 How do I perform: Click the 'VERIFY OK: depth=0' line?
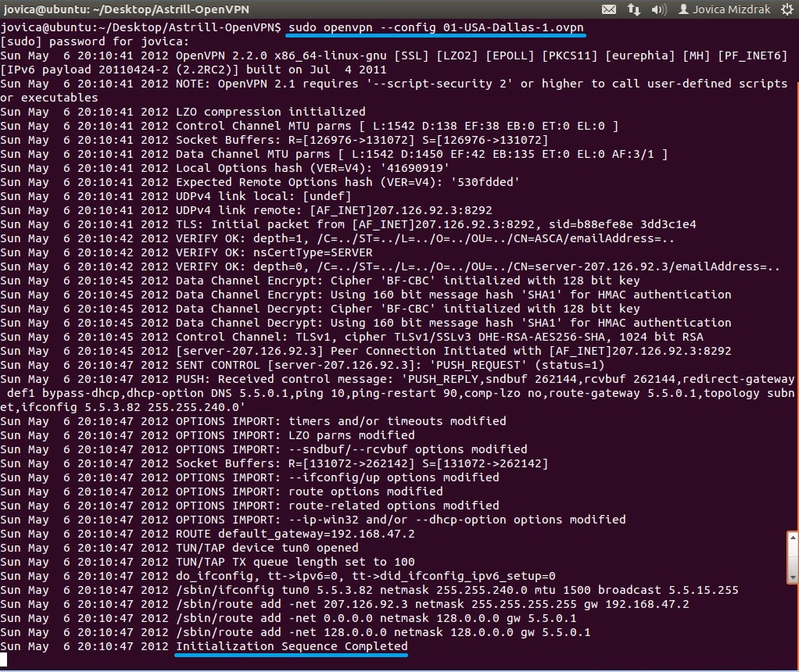(390, 267)
